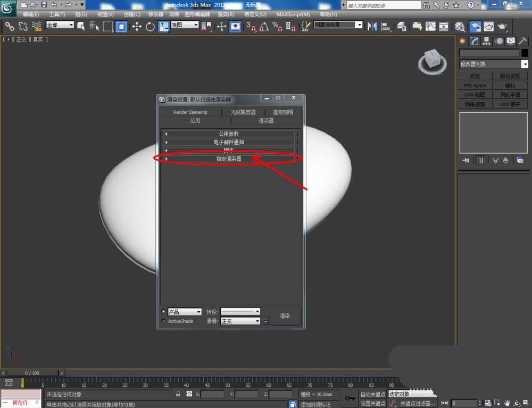Click the object color swatch in command panel

coord(524,53)
